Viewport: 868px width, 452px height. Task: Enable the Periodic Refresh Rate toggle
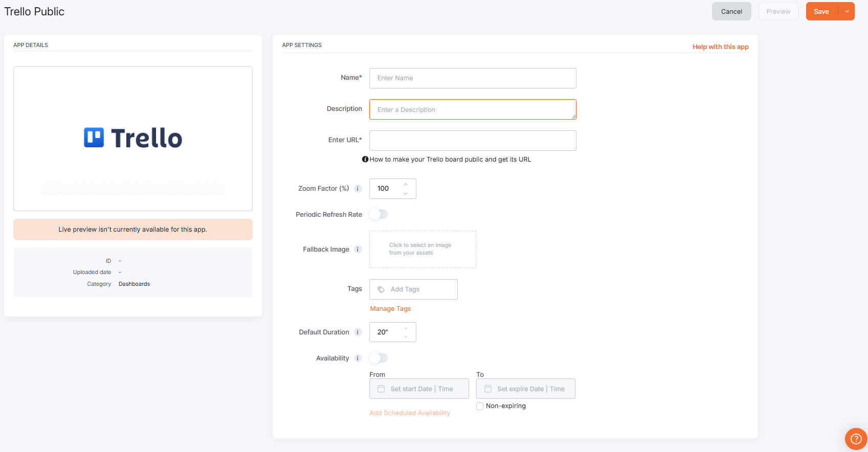(x=379, y=215)
